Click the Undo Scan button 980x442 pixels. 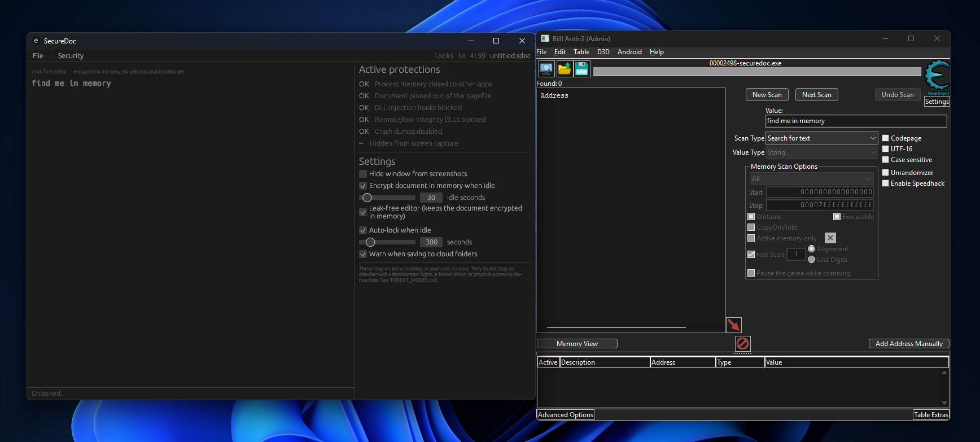(898, 95)
